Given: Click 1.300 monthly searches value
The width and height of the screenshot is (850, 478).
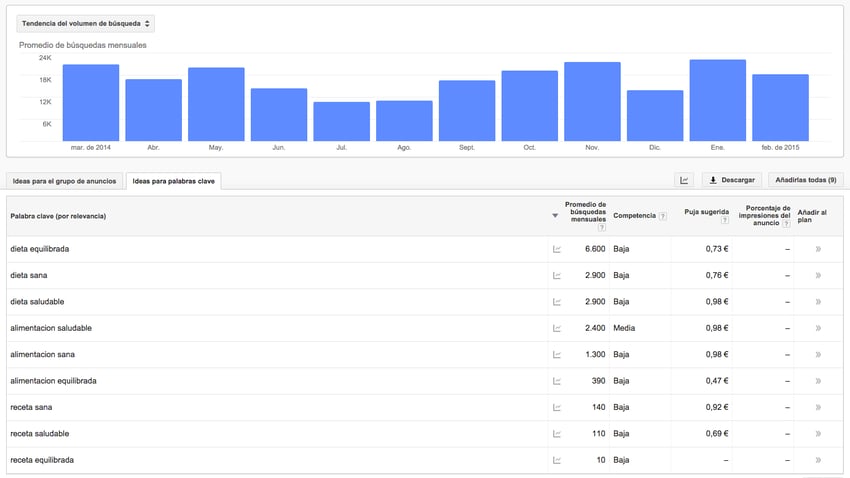Looking at the screenshot, I should 595,354.
